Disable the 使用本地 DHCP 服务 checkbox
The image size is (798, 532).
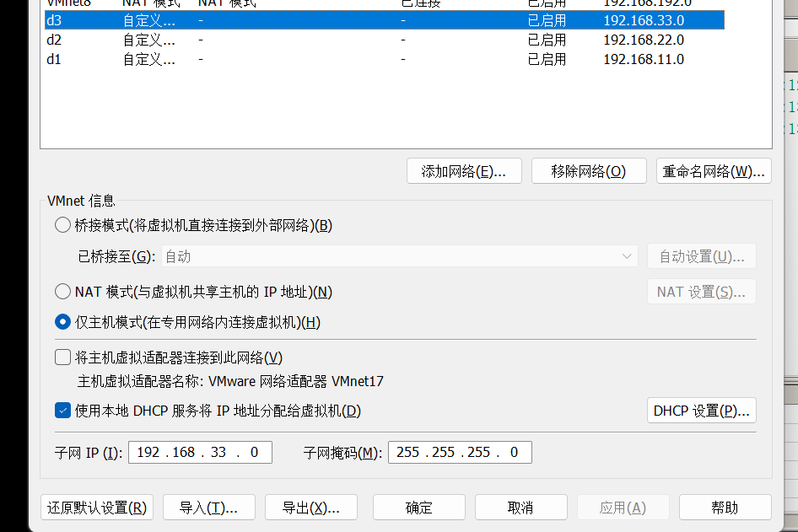62,411
